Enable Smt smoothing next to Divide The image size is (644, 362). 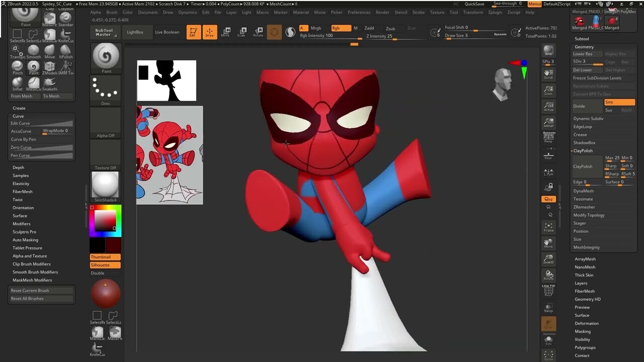[619, 102]
